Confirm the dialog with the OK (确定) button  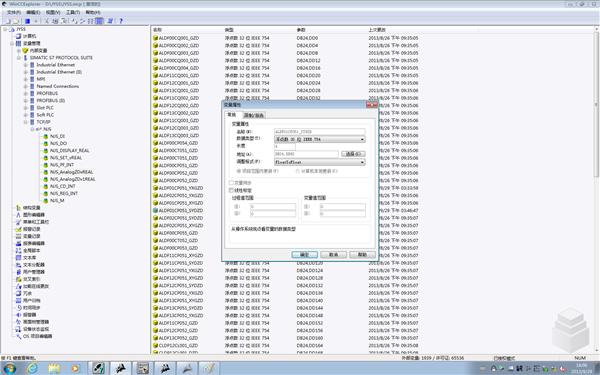[x=304, y=254]
